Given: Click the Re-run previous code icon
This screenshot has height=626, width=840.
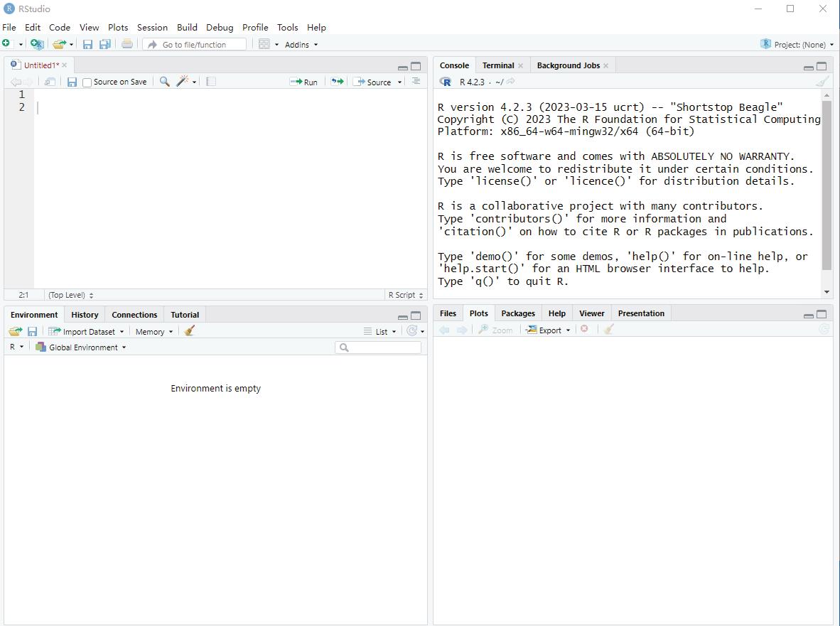Looking at the screenshot, I should tap(337, 82).
